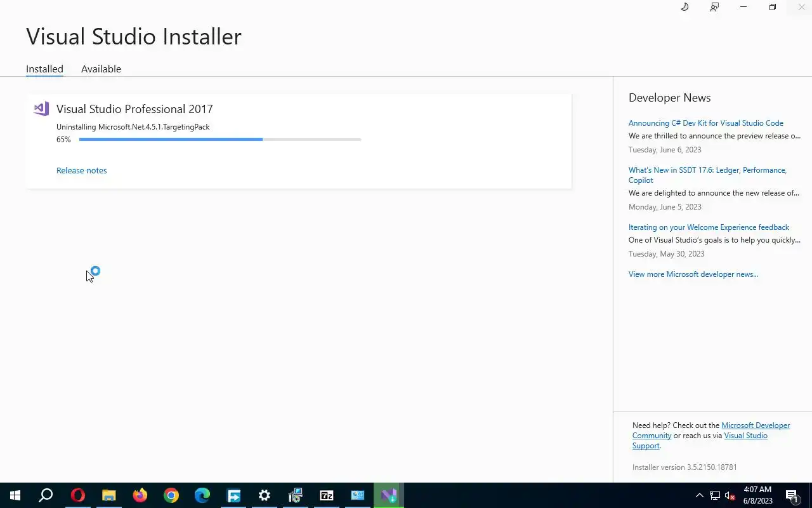Open the Release notes link
Viewport: 812px width, 508px height.
pyautogui.click(x=81, y=170)
